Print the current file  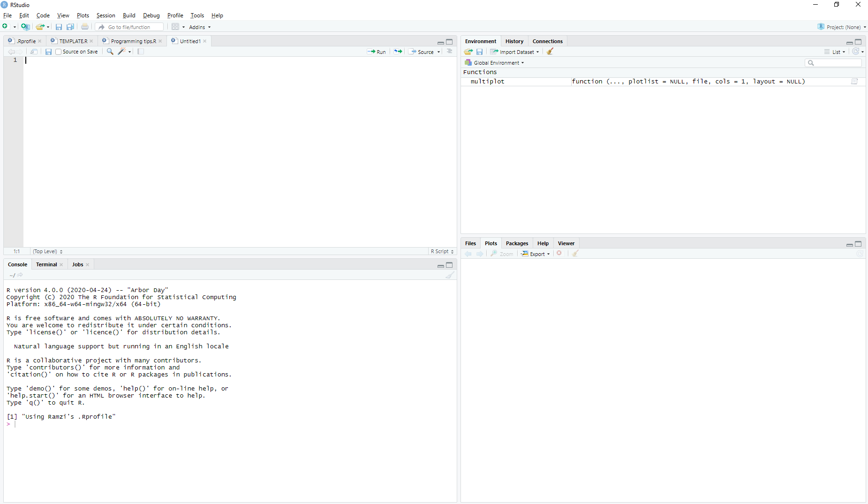85,27
